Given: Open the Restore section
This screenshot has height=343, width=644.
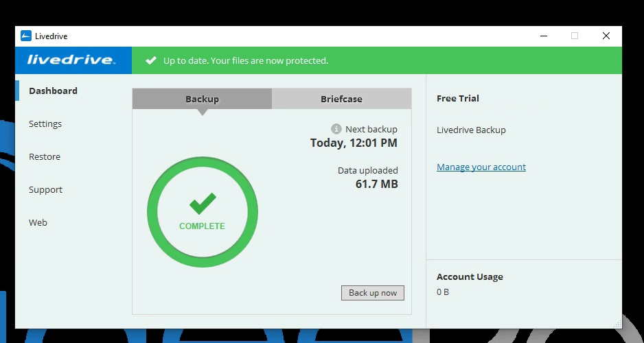Looking at the screenshot, I should click(x=45, y=156).
